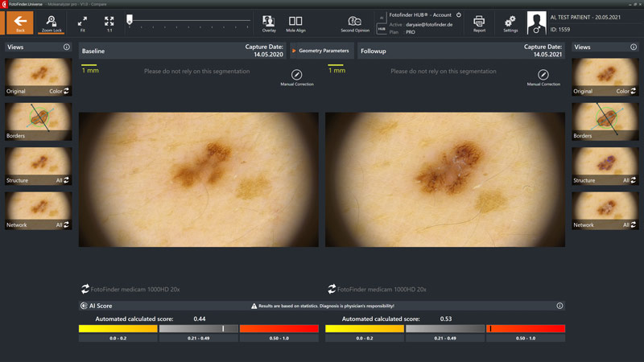
Task: Click the statistics warning triangle icon
Action: click(x=254, y=306)
